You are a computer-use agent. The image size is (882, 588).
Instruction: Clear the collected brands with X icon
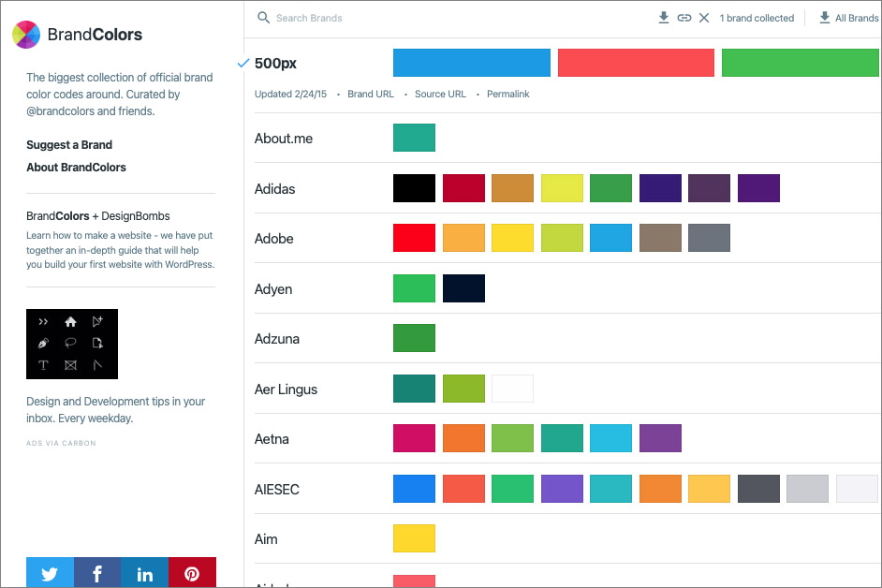tap(704, 18)
